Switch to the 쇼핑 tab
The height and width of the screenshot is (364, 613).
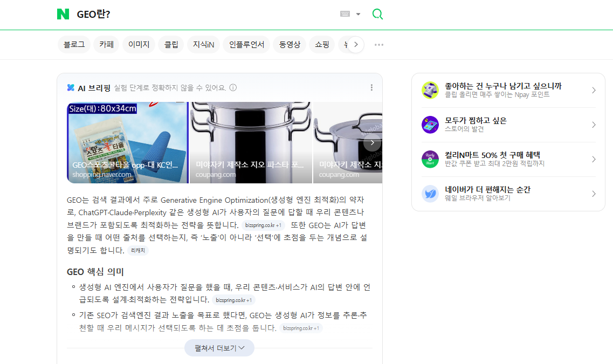coord(322,45)
